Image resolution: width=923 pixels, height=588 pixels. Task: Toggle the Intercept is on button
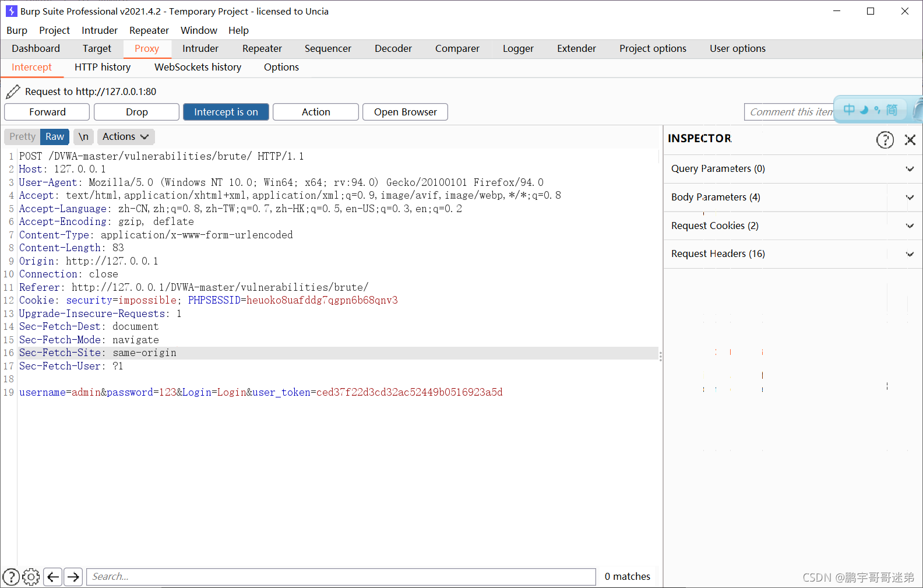[x=226, y=112]
